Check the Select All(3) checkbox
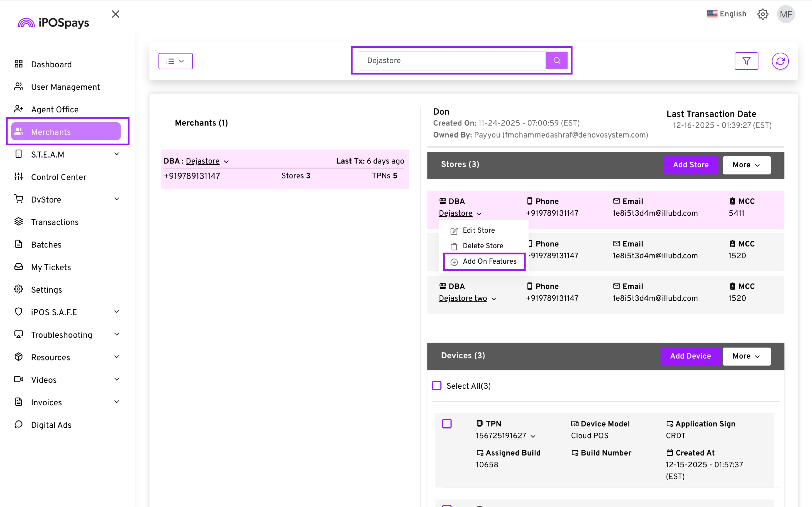 coord(436,386)
